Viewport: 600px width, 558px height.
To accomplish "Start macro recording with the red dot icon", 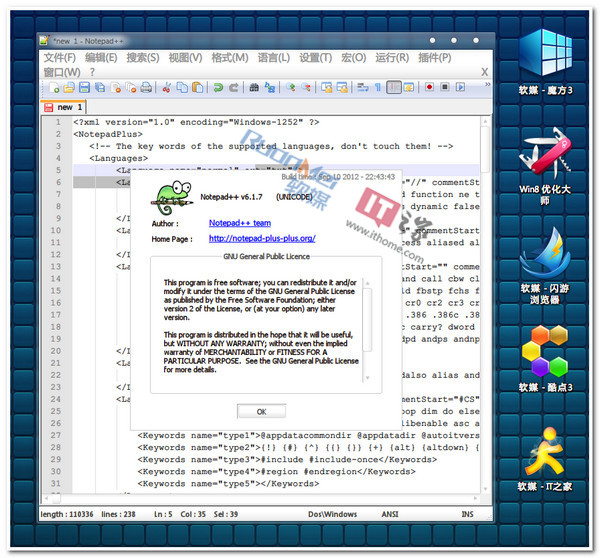I will (x=429, y=87).
